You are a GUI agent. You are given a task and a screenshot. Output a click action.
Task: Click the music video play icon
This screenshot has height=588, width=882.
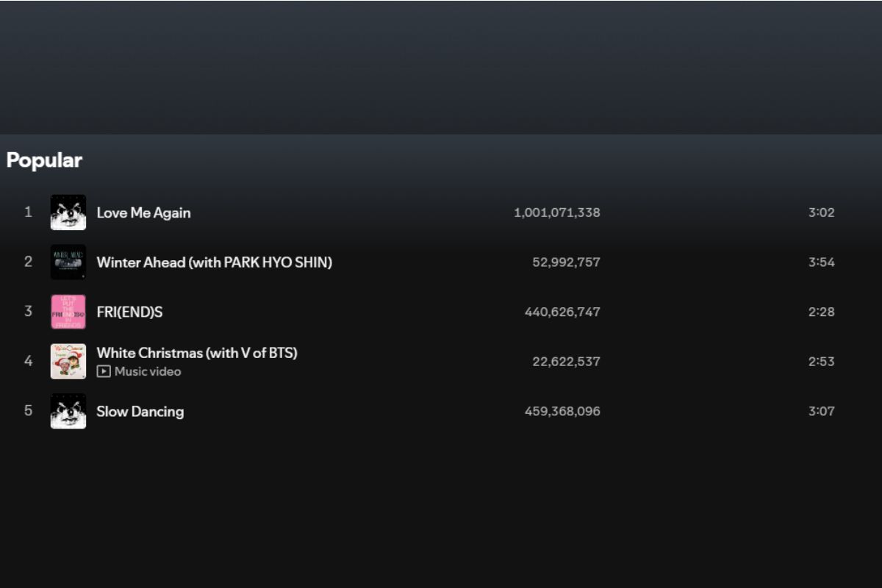[x=104, y=372]
